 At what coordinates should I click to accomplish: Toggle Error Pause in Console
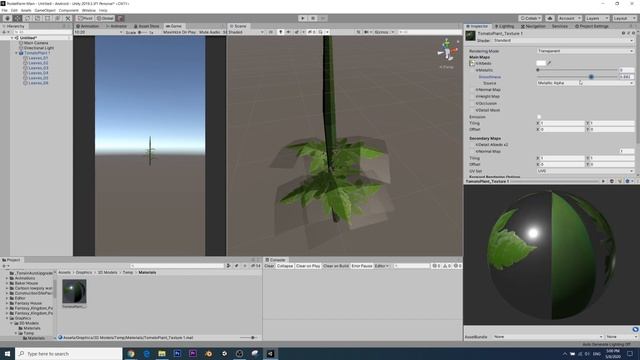click(362, 266)
